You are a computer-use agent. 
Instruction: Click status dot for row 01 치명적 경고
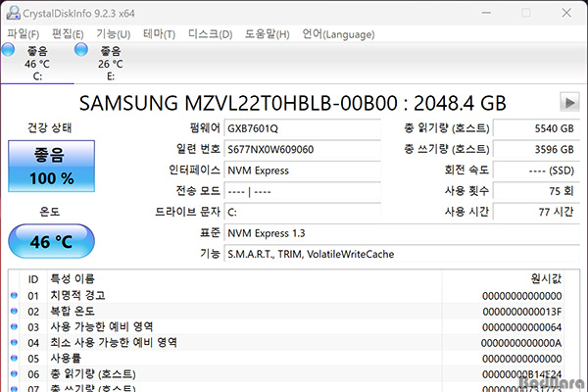15,295
